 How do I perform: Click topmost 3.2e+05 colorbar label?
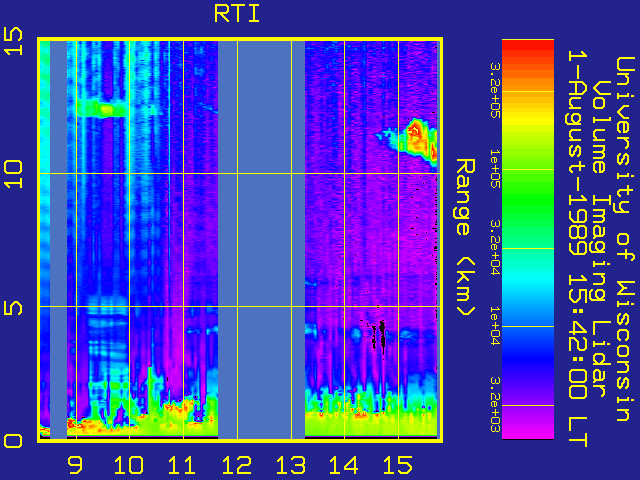coord(495,91)
